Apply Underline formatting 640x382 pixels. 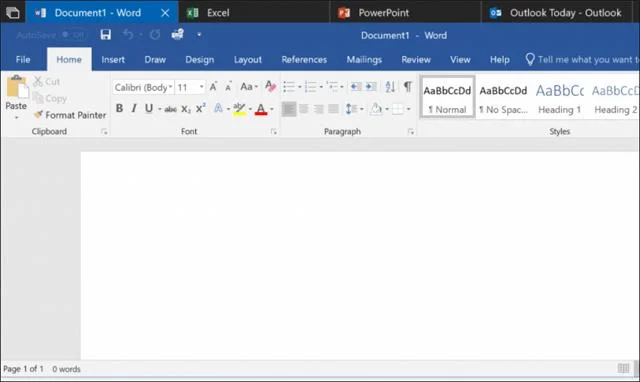tap(149, 109)
